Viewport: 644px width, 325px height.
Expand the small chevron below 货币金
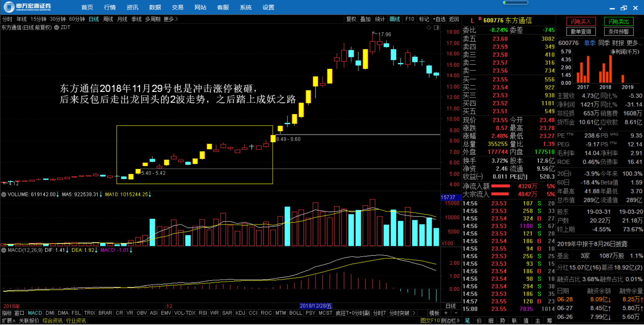(x=600, y=128)
